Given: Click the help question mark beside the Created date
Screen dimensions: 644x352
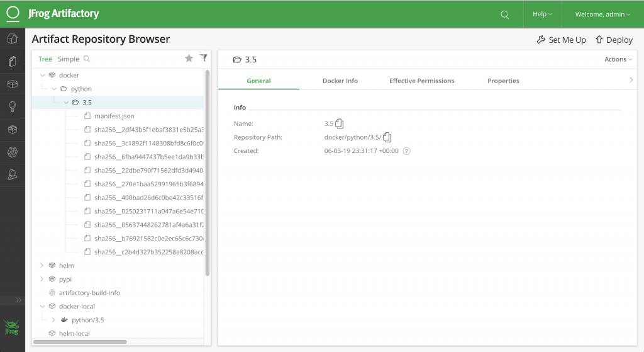Looking at the screenshot, I should [x=406, y=151].
